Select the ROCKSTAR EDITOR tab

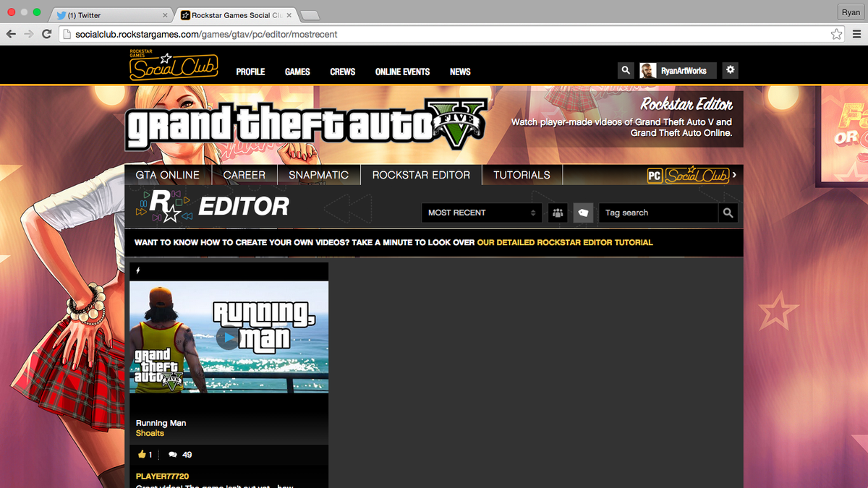point(421,175)
